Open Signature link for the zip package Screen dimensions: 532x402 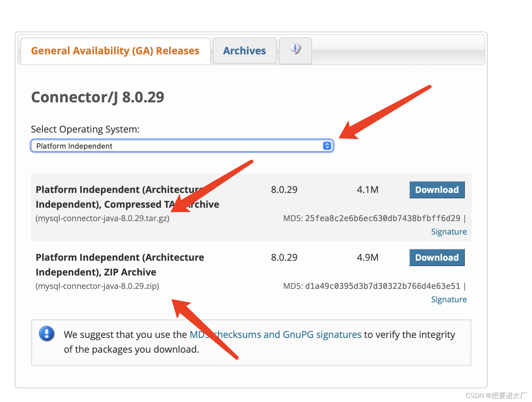click(449, 299)
